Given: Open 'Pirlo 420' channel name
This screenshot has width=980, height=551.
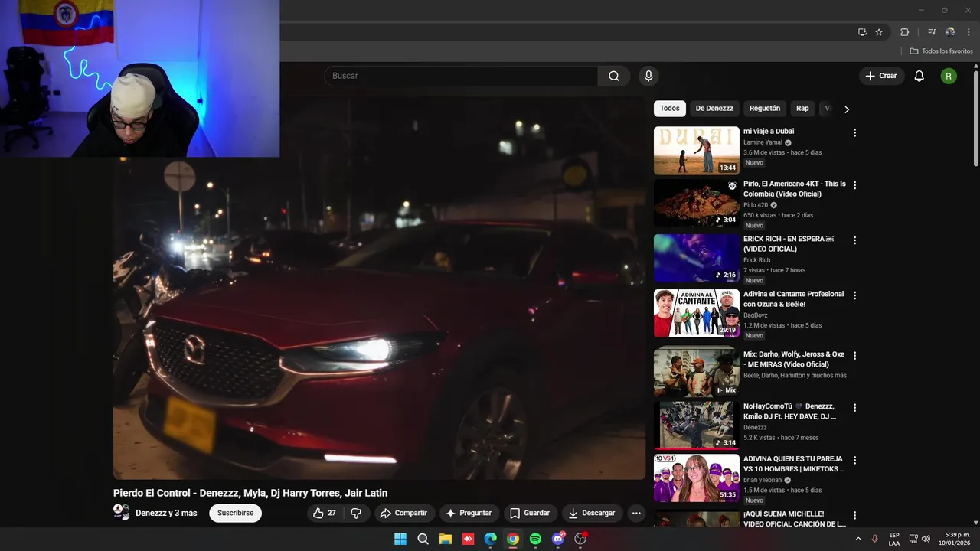Looking at the screenshot, I should tap(756, 205).
